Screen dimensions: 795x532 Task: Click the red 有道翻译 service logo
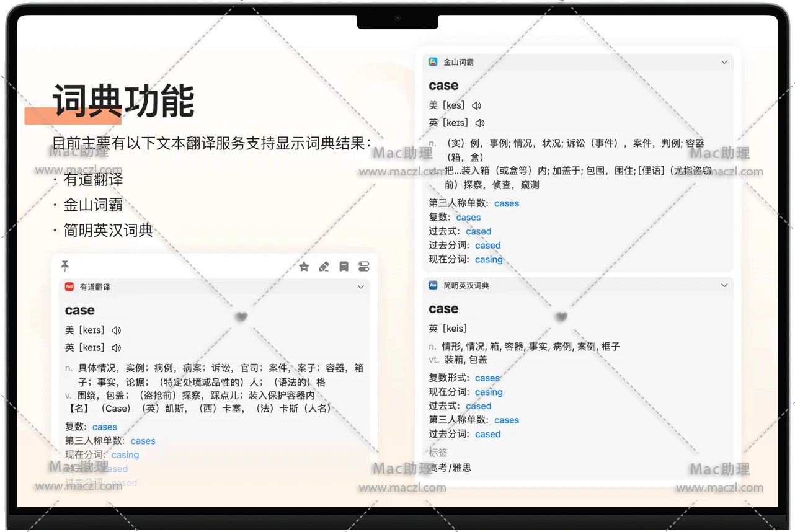(69, 287)
